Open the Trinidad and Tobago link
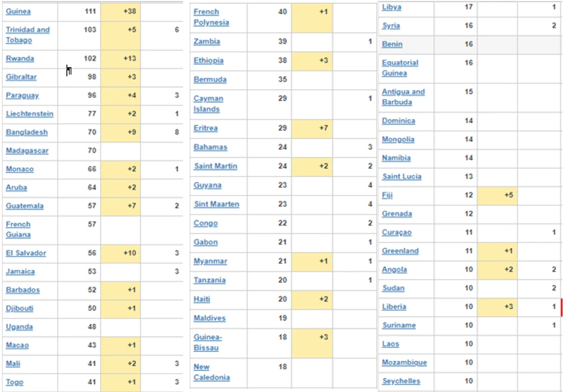Image resolution: width=563 pixels, height=392 pixels. coord(28,35)
